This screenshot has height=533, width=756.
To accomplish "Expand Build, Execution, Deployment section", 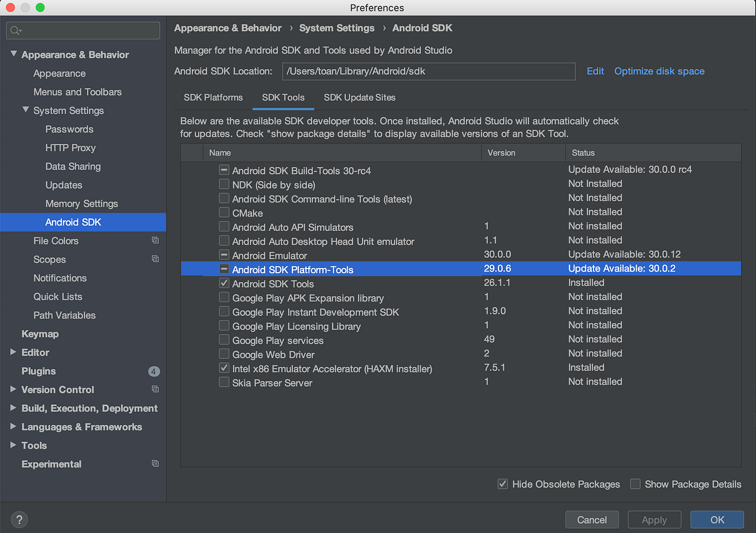I will pos(14,408).
